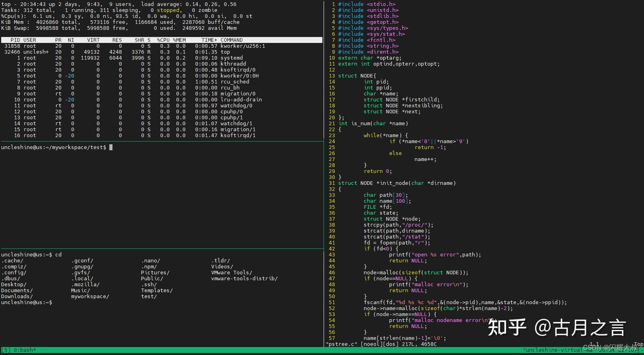Click the #include <dirent.h> line
Screen dimensions: 644x355
point(368,52)
